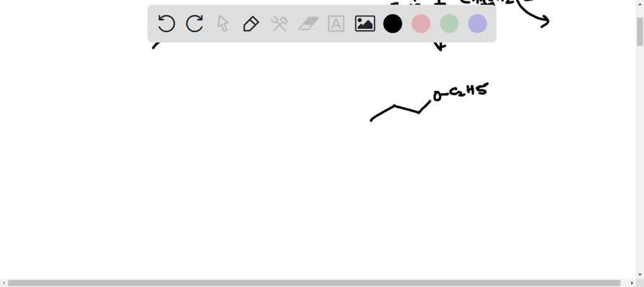Click the scroll up arrow
This screenshot has width=644, height=287.
coord(640,3)
